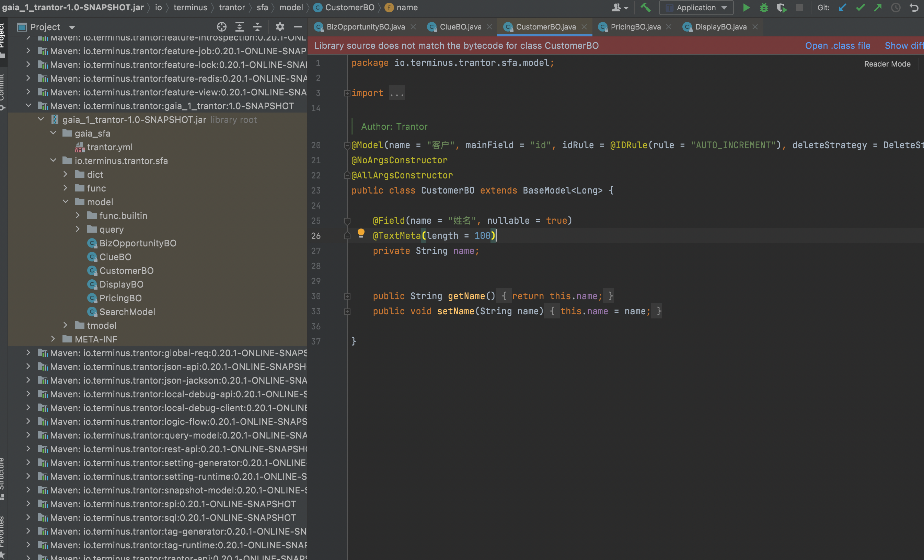Show Git history clock icon
The image size is (924, 560).
coord(896,8)
